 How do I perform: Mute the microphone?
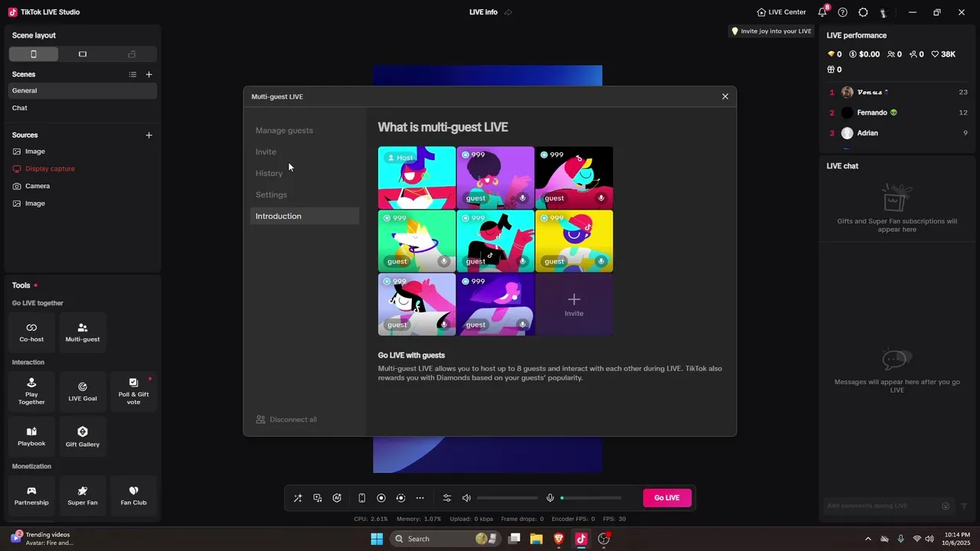point(550,498)
